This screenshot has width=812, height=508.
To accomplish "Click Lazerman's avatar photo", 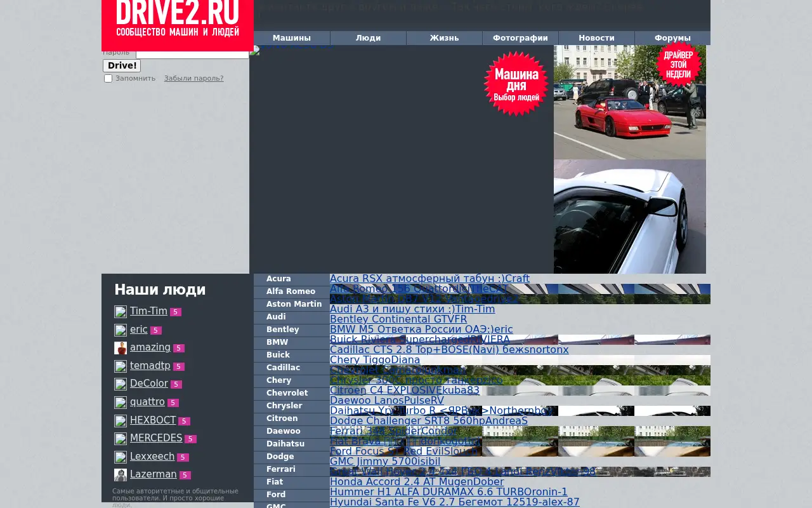I will pos(121,475).
